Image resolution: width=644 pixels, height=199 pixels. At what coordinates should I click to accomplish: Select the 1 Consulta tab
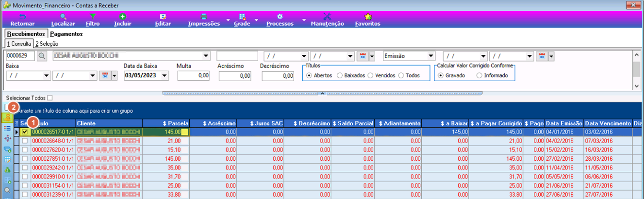(x=19, y=44)
